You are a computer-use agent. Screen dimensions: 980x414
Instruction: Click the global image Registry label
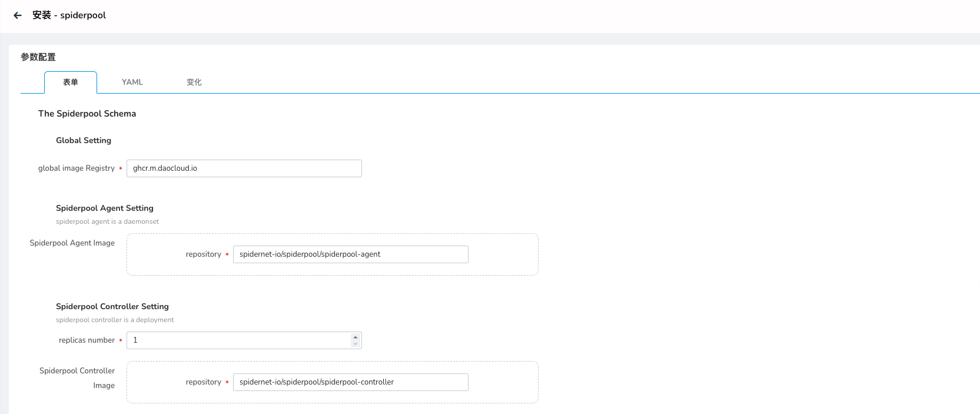[x=77, y=168]
